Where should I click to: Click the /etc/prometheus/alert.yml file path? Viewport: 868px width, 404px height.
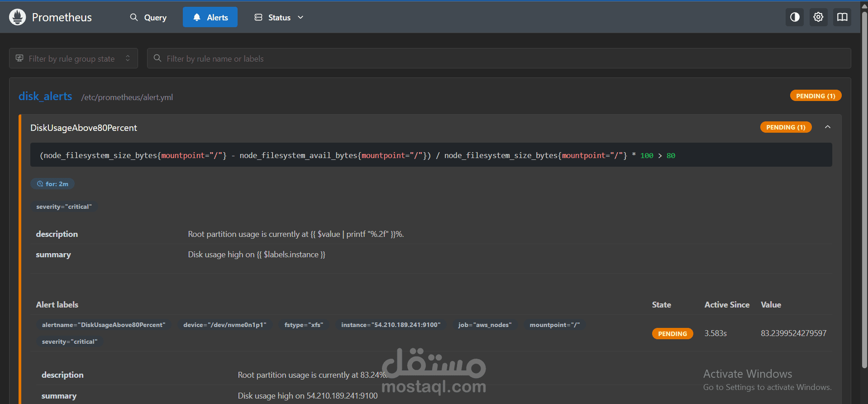(x=127, y=97)
